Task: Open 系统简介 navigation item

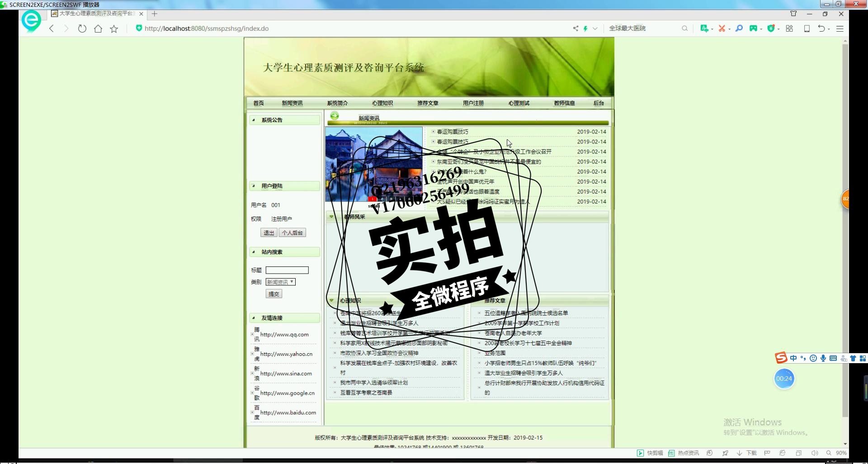Action: click(337, 103)
